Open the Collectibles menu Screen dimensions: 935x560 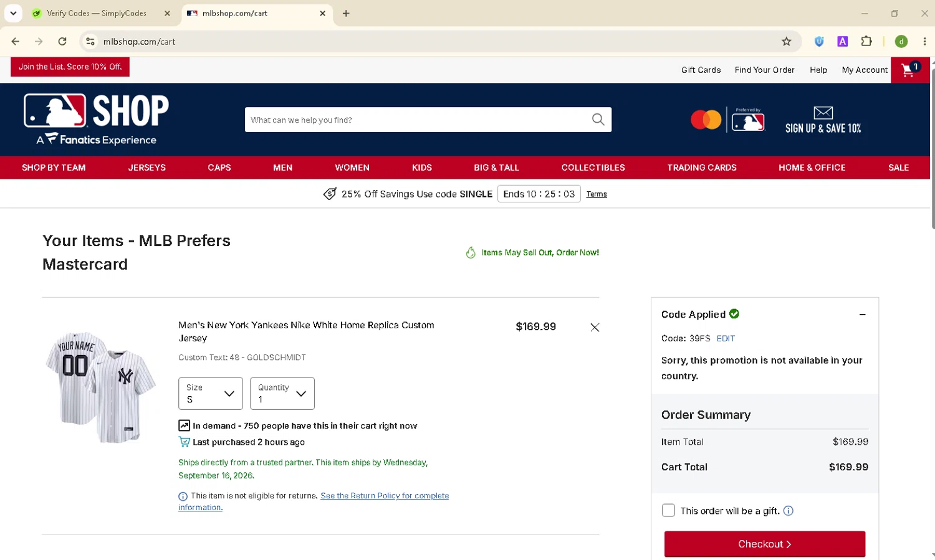(593, 168)
